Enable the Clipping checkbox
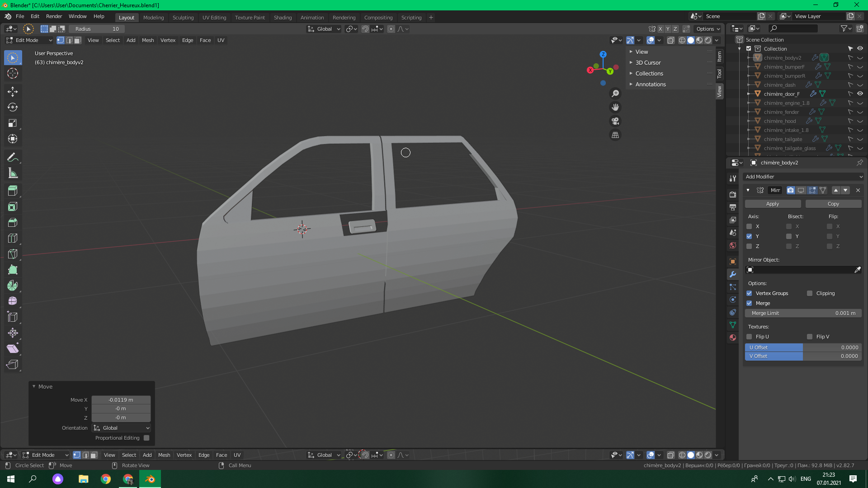The width and height of the screenshot is (868, 488). [810, 293]
